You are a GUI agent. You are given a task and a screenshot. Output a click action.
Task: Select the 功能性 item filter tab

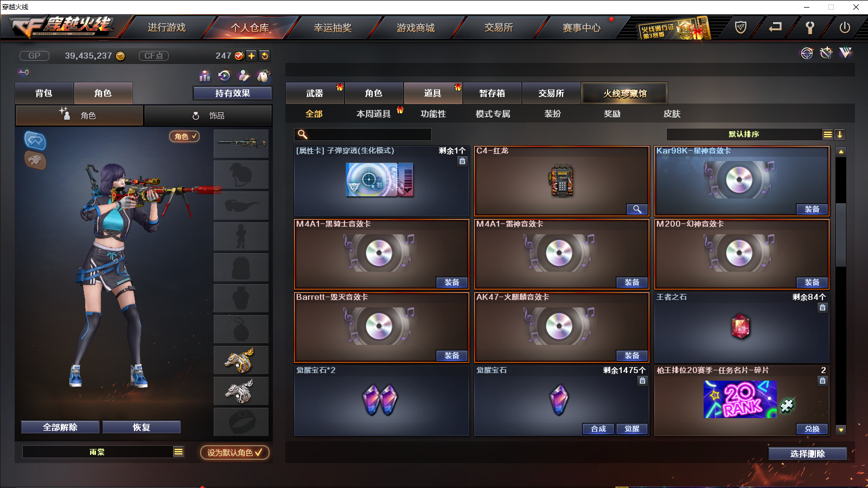pyautogui.click(x=433, y=114)
